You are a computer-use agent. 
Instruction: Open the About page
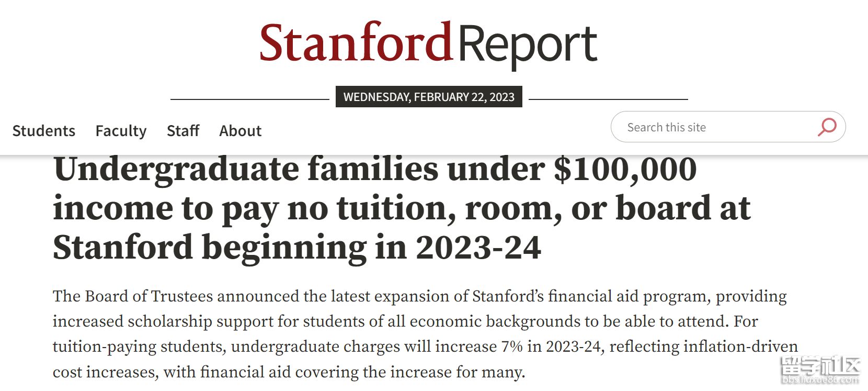point(241,130)
